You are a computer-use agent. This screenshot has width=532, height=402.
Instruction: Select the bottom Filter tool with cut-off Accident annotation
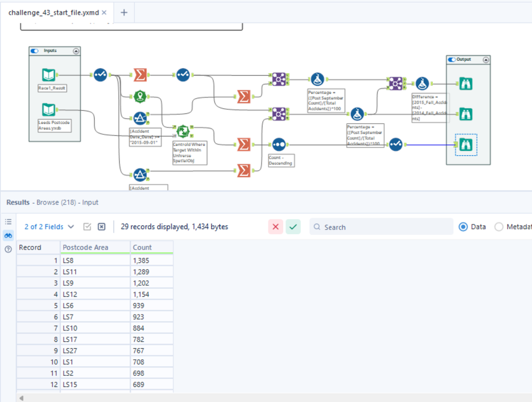(x=140, y=175)
